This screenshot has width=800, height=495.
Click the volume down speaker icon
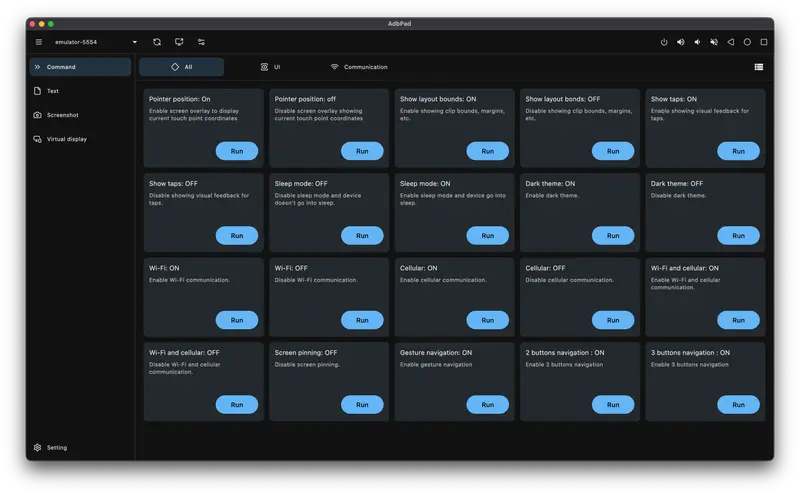tap(698, 42)
